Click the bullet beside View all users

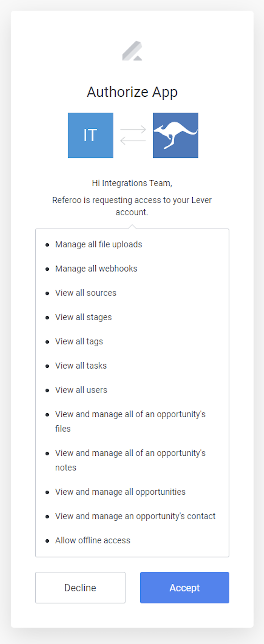(47, 390)
